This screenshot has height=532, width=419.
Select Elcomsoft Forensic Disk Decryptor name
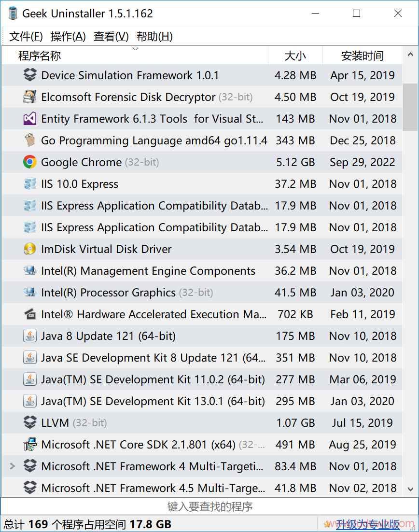(128, 97)
